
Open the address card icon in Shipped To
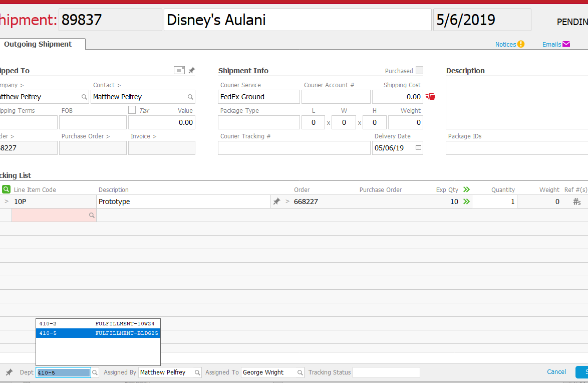pyautogui.click(x=179, y=70)
